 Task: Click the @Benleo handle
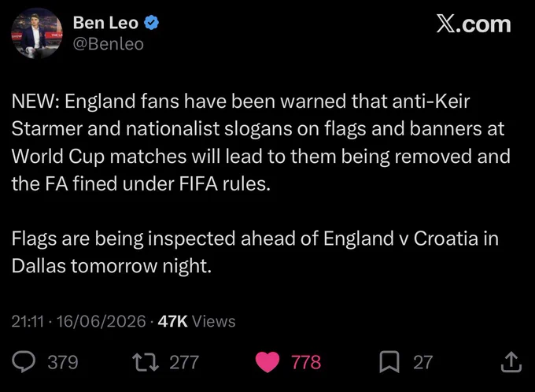pyautogui.click(x=109, y=44)
